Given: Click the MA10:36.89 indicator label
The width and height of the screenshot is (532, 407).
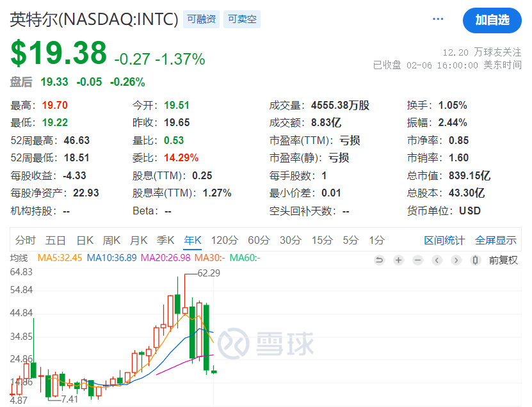Looking at the screenshot, I should (111, 258).
